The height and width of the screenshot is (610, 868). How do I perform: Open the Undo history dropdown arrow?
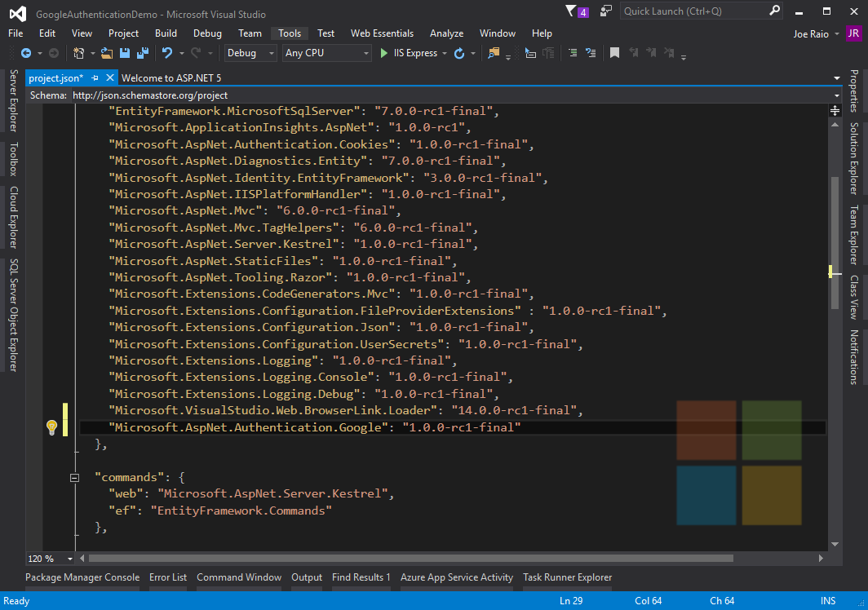click(181, 54)
